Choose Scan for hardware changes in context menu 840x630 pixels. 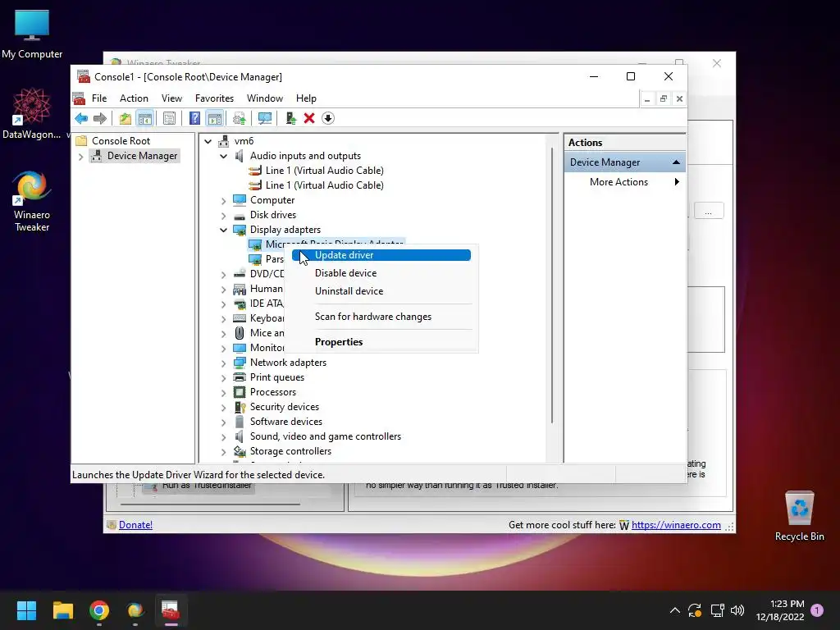pos(381,317)
